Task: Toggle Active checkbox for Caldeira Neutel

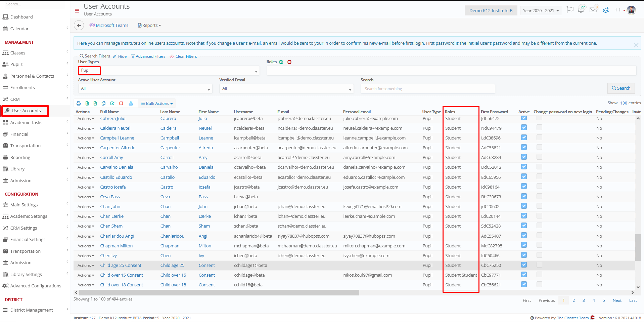Action: [x=524, y=127]
